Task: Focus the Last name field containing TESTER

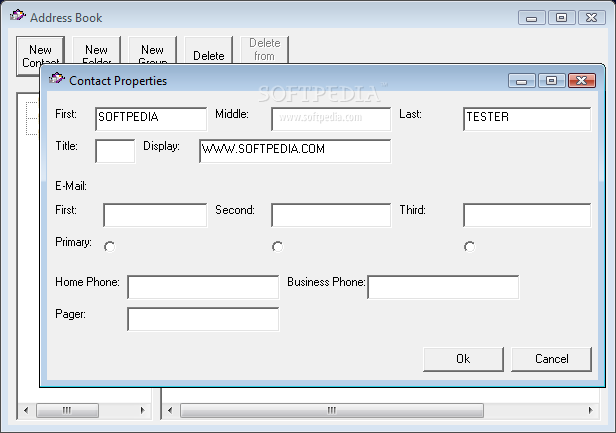Action: click(x=527, y=119)
